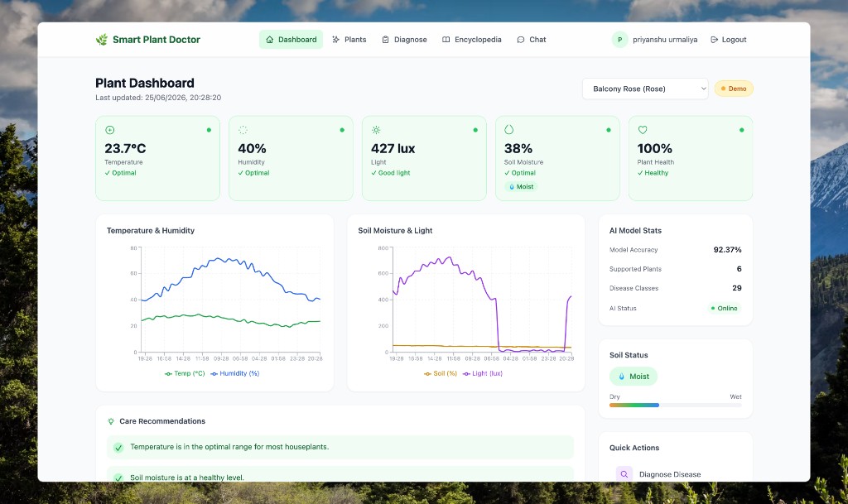This screenshot has height=504, width=848.
Task: Click the Diagnose clipboard icon
Action: coord(386,40)
